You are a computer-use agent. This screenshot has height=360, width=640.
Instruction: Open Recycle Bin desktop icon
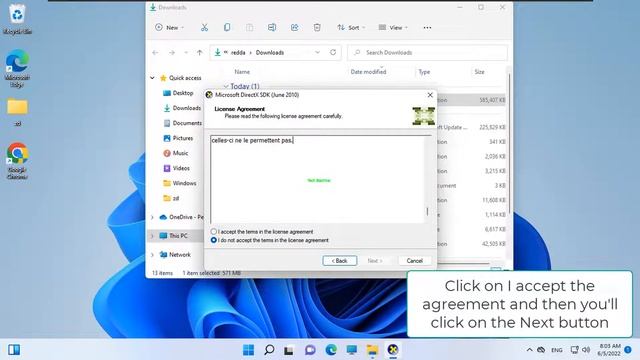(x=17, y=18)
